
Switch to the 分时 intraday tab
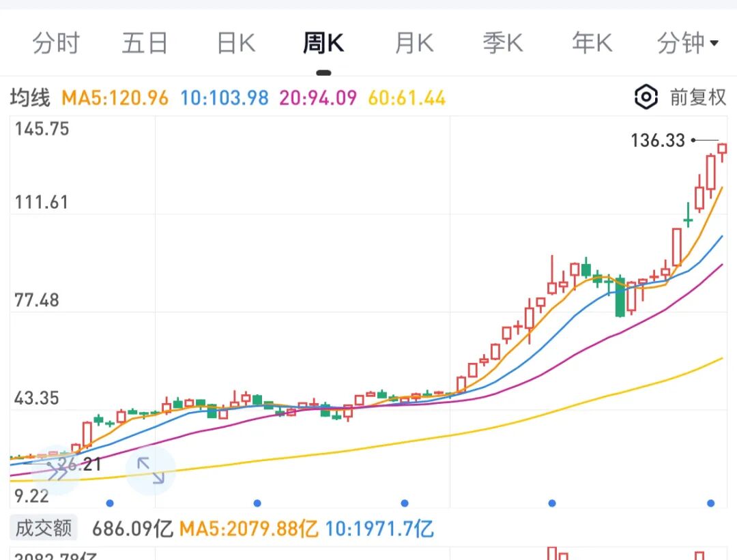tap(57, 42)
